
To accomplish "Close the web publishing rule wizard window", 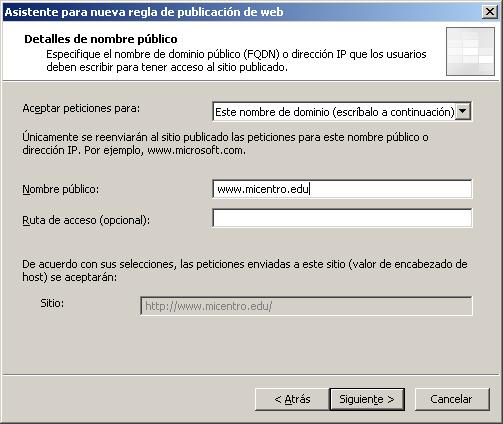I will click(490, 12).
